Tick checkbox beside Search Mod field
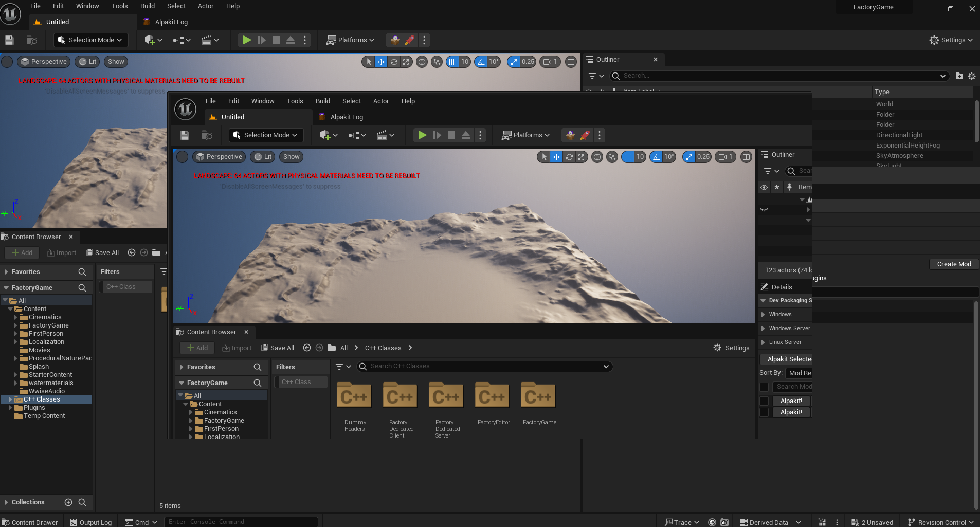This screenshot has width=980, height=527. tap(764, 387)
